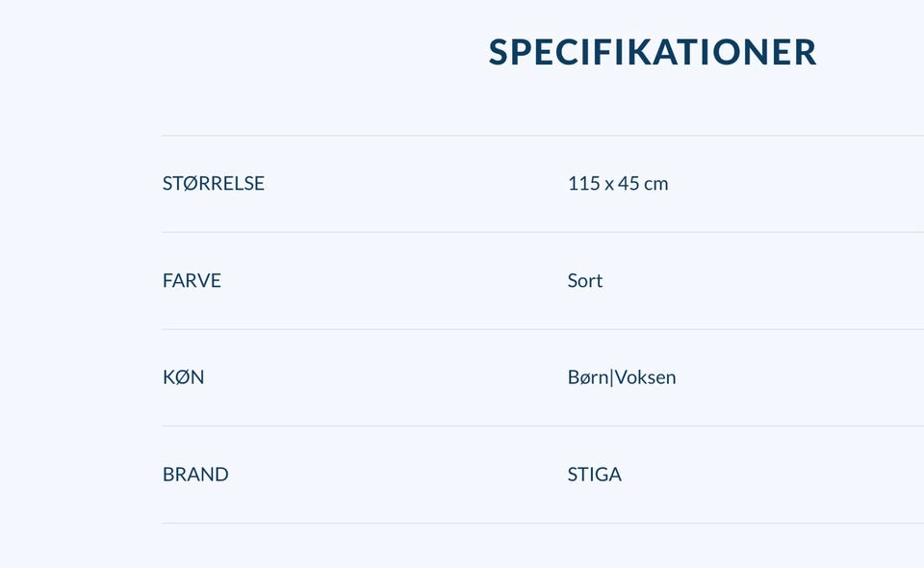
Task: Click the word Voksen
Action: tap(646, 377)
